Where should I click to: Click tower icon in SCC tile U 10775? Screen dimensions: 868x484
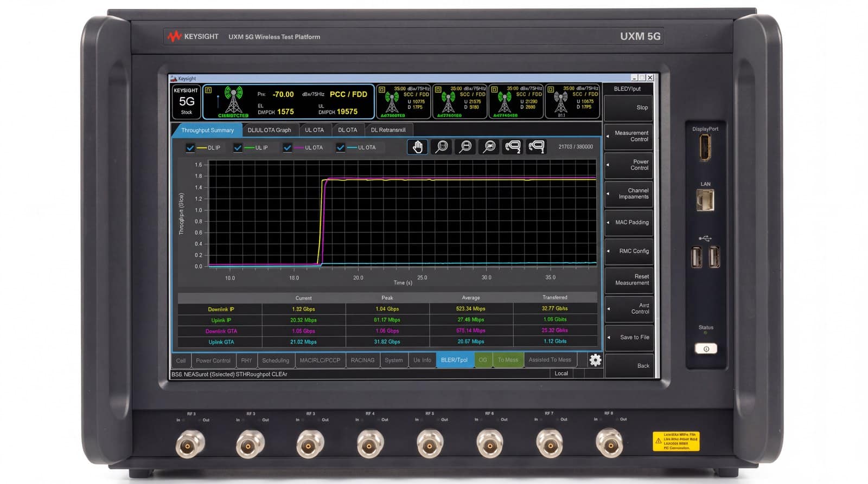click(392, 102)
